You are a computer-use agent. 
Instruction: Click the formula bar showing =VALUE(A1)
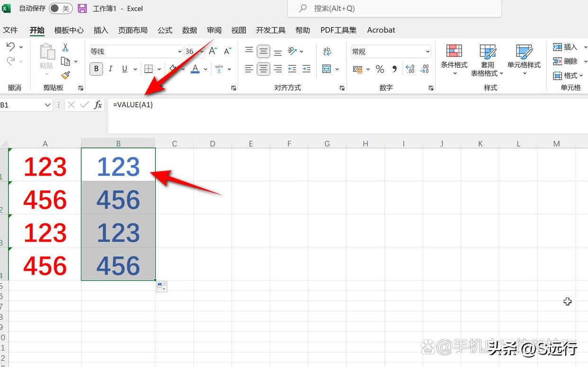[347, 116]
